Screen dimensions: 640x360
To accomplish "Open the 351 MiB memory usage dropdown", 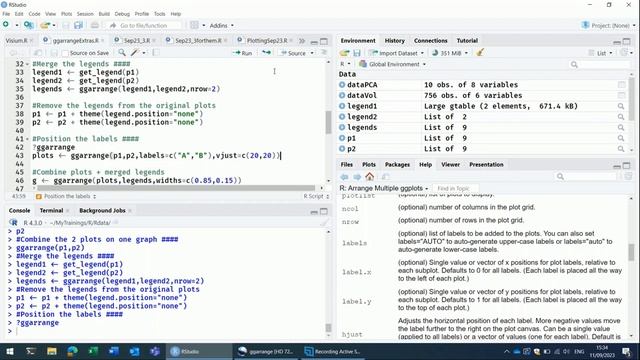I will (x=449, y=53).
